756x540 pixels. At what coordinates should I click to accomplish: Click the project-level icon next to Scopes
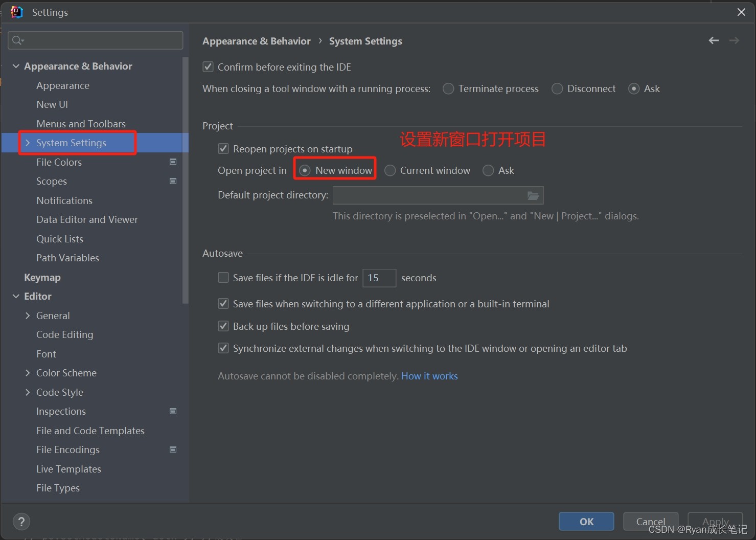coord(173,181)
